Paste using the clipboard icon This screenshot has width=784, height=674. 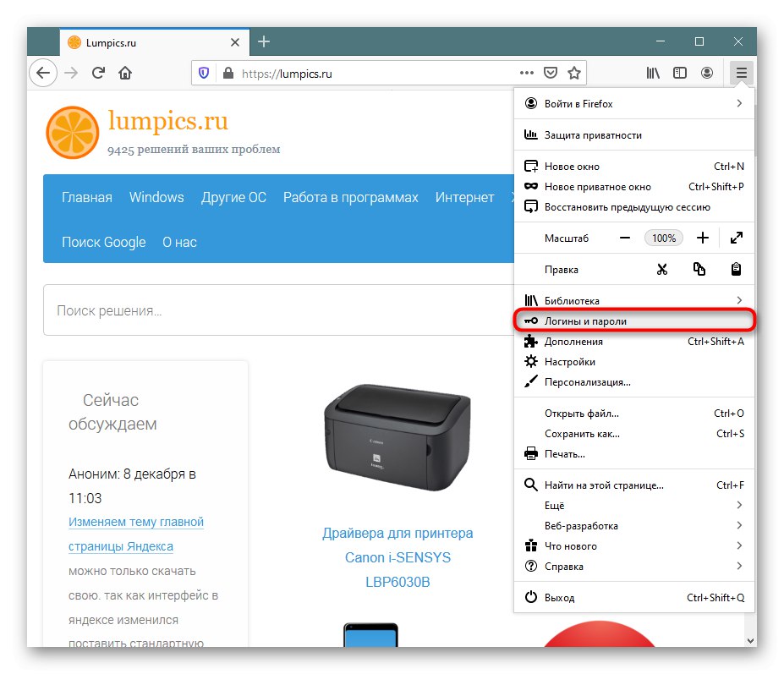[x=736, y=270]
